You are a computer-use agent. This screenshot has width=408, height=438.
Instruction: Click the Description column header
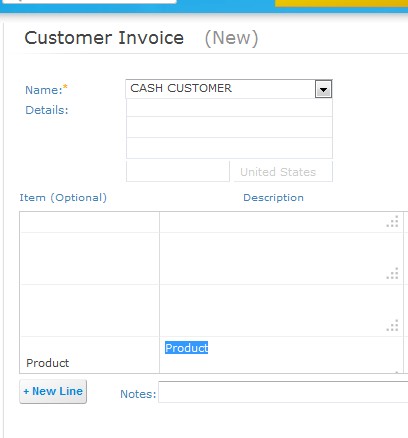click(x=273, y=197)
